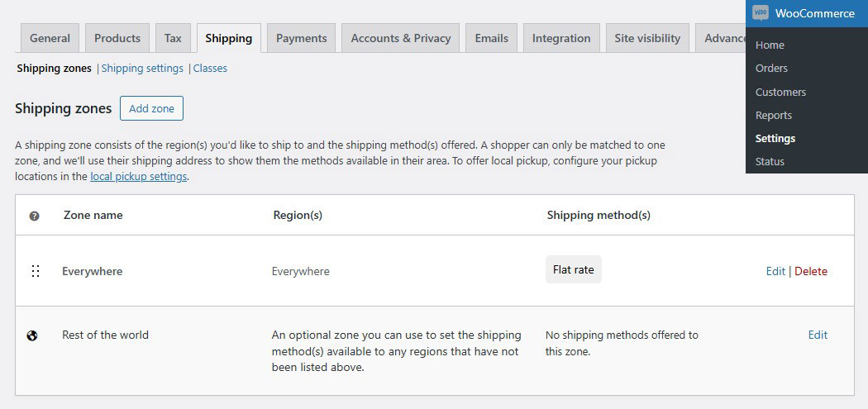Open the Customers menu item
The height and width of the screenshot is (409, 868).
click(780, 92)
